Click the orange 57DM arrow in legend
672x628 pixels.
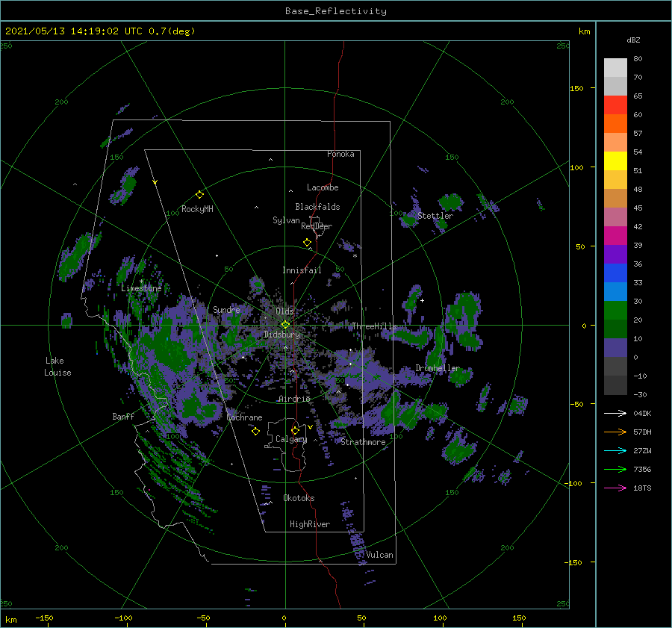615,432
